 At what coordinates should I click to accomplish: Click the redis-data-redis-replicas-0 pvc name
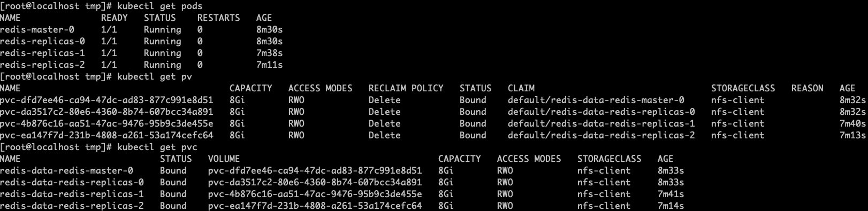[x=72, y=183]
